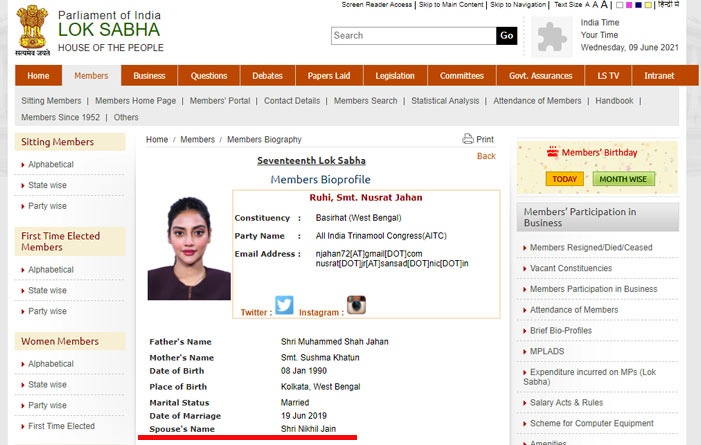The height and width of the screenshot is (445, 701).
Task: Click the Others submenu link
Action: [126, 117]
